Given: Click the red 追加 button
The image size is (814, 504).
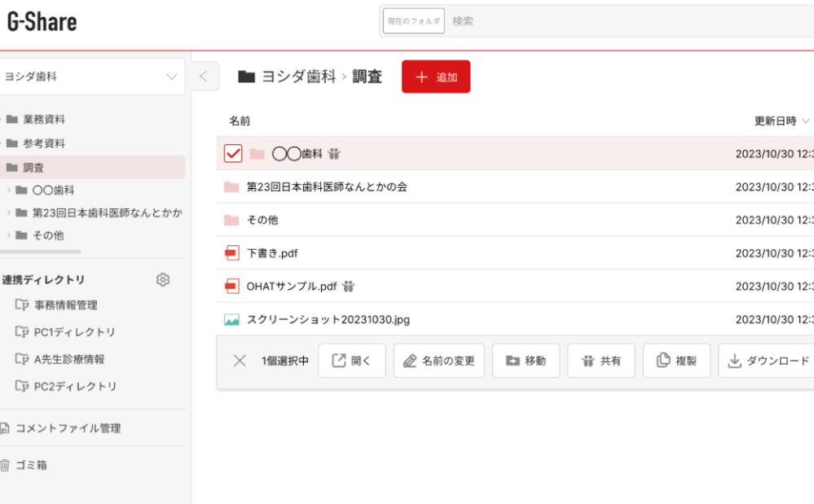Looking at the screenshot, I should pyautogui.click(x=436, y=77).
